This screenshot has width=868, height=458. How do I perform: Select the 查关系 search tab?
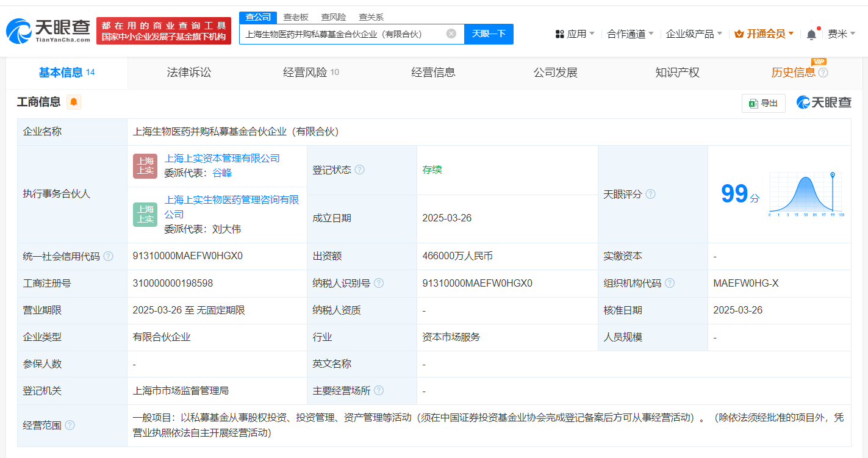point(371,17)
